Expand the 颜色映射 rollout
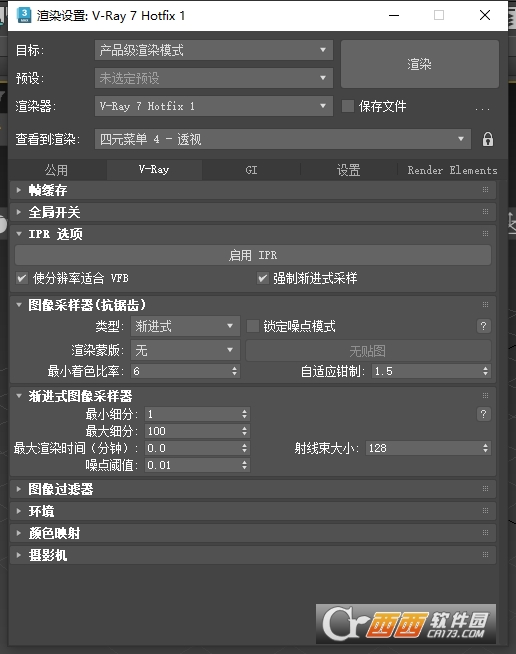This screenshot has height=654, width=516. [19, 533]
